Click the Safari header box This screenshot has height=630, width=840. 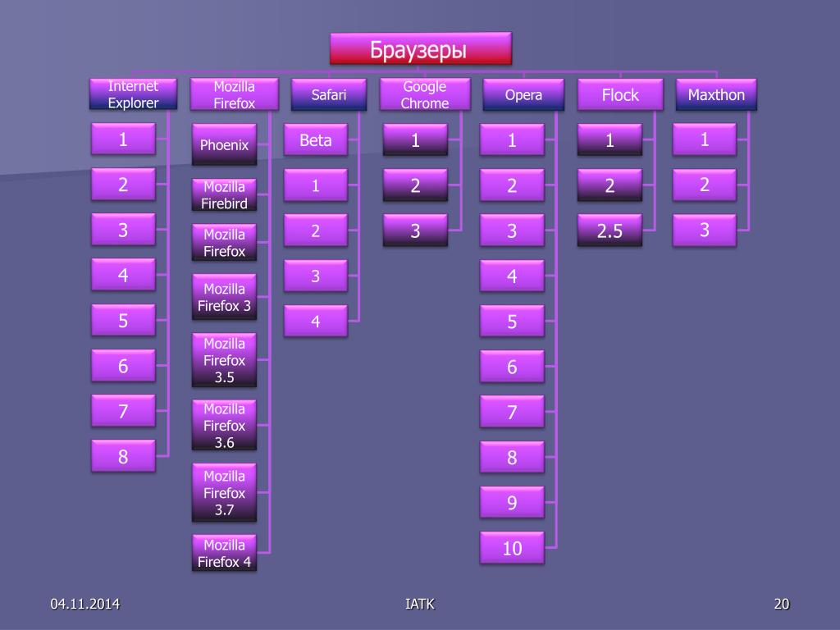pyautogui.click(x=328, y=95)
